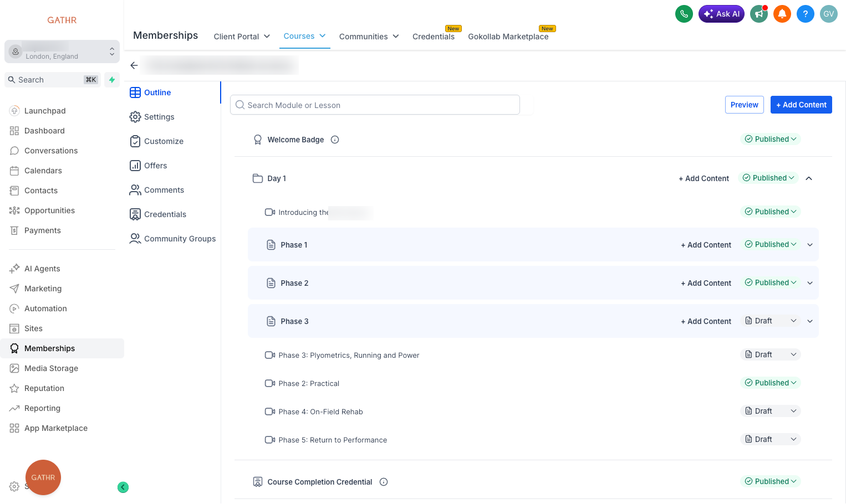Click the back arrow beside course title
846x504 pixels.
[x=134, y=65]
